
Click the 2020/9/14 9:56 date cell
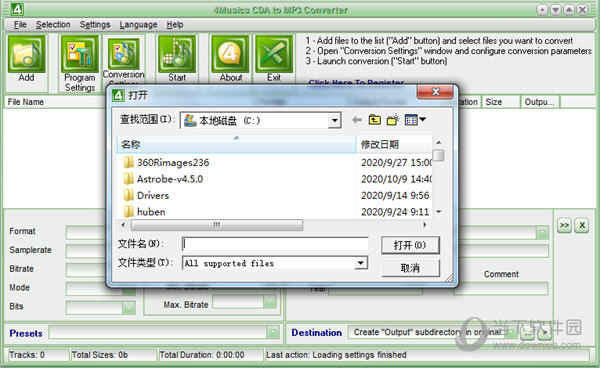(395, 195)
